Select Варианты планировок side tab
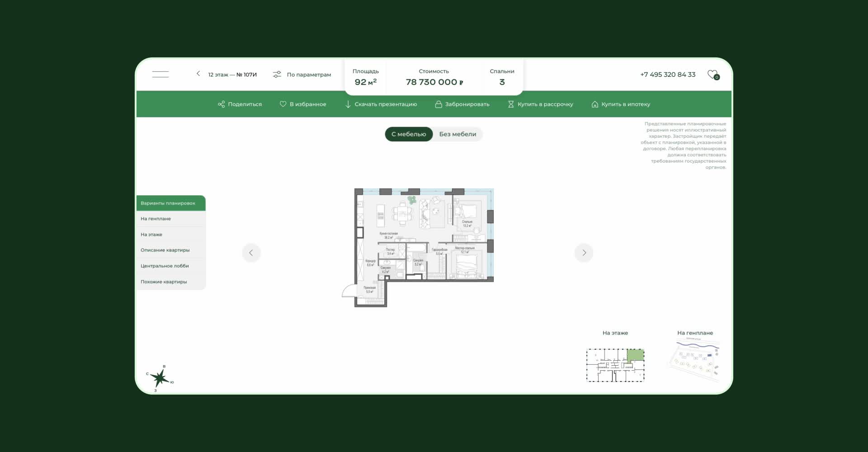This screenshot has width=868, height=452. pyautogui.click(x=170, y=203)
